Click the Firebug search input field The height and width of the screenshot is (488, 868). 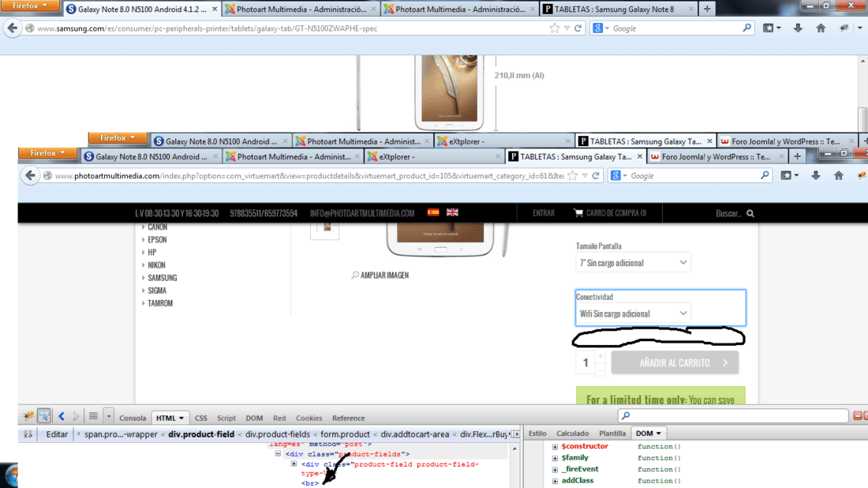tap(733, 415)
